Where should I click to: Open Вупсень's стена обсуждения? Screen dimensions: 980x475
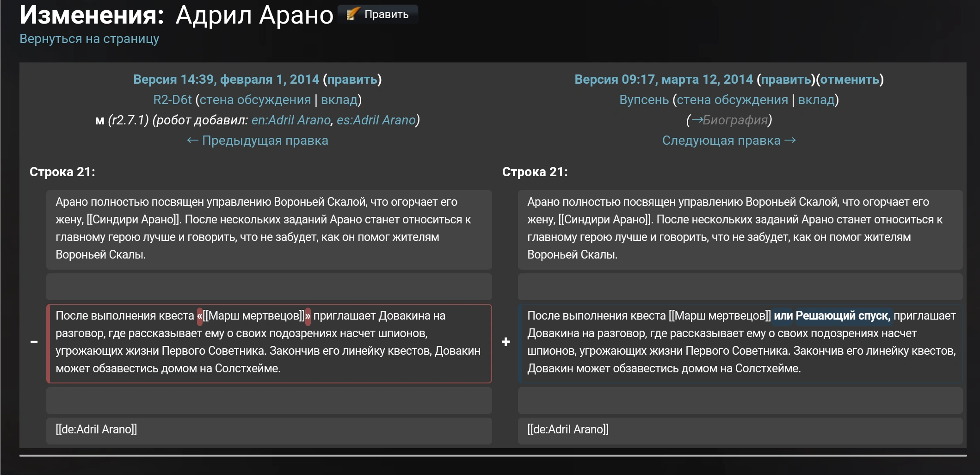click(732, 100)
